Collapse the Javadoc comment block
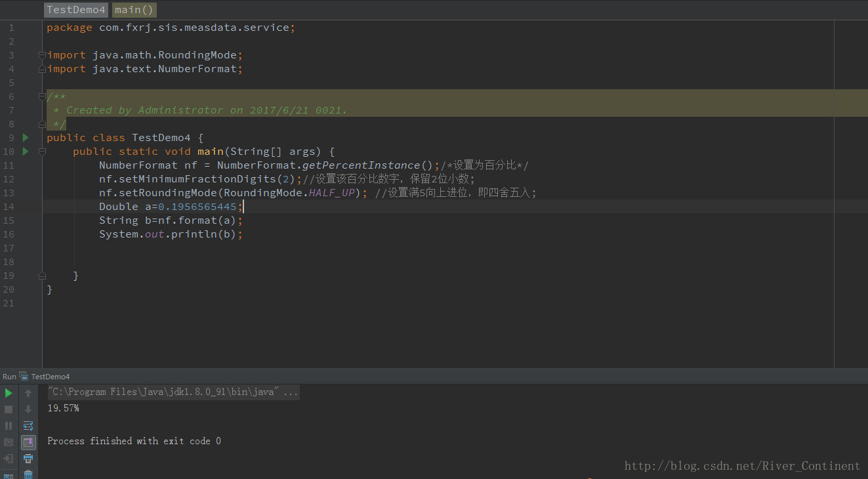The height and width of the screenshot is (479, 868). click(x=42, y=96)
